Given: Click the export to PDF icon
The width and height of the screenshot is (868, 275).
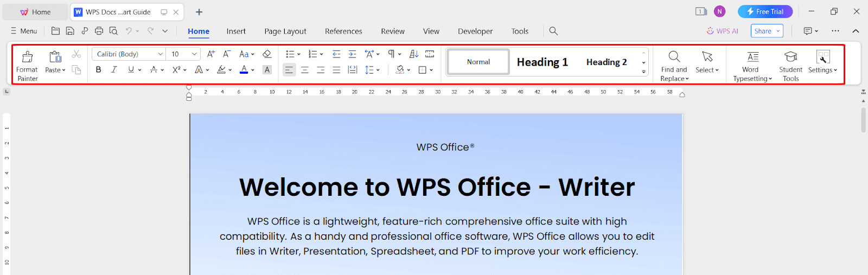Looking at the screenshot, I should click(x=85, y=31).
